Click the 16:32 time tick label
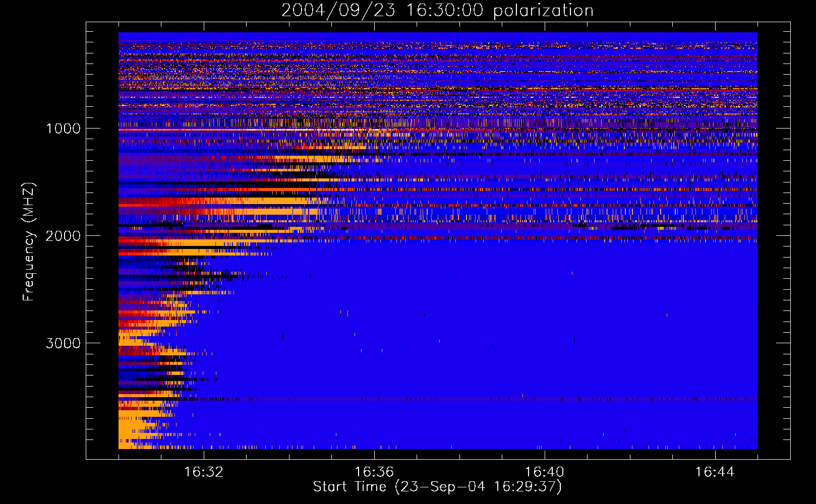816x504 pixels. (x=204, y=472)
